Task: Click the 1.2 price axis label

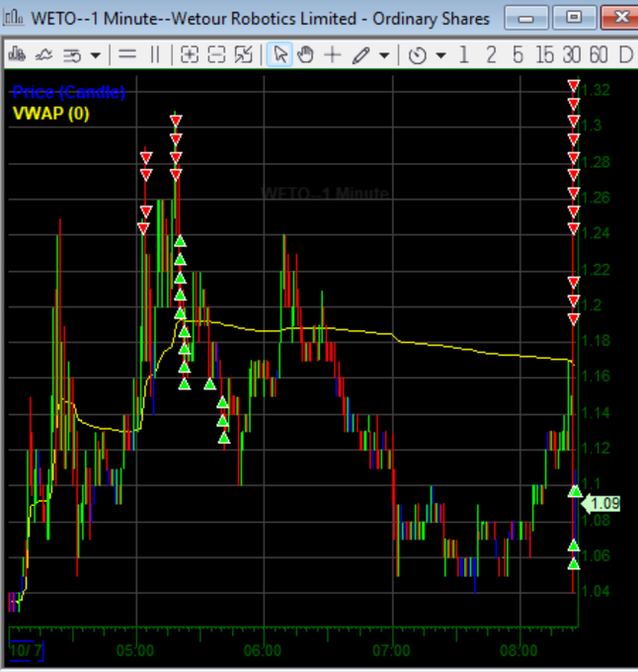Action: tap(593, 305)
